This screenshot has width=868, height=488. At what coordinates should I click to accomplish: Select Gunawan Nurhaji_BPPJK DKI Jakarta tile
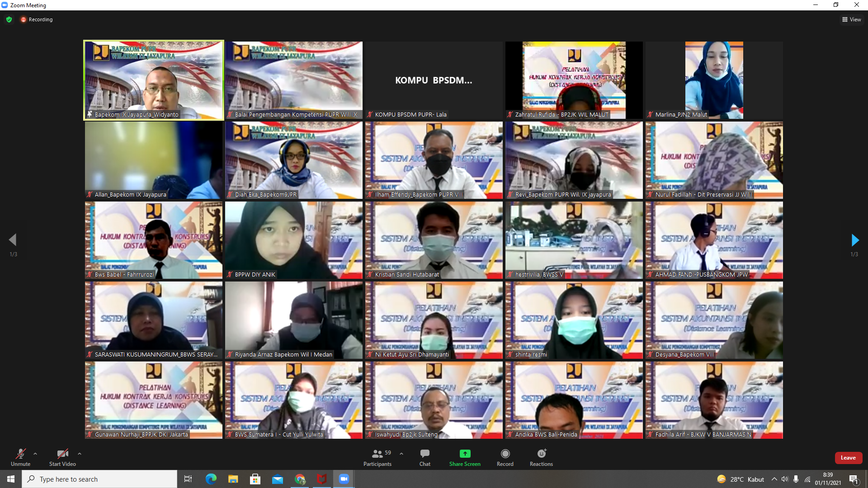(154, 400)
